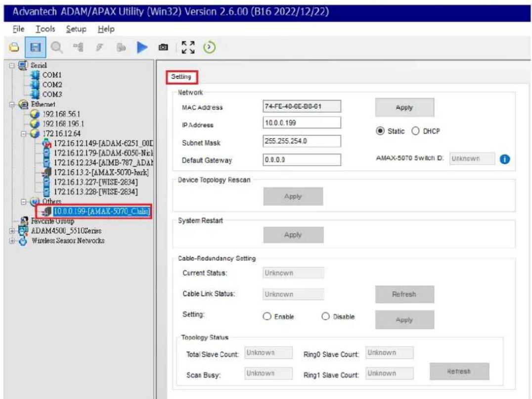This screenshot has width=532, height=399.
Task: Click the green circular refresh icon
Action: 209,47
